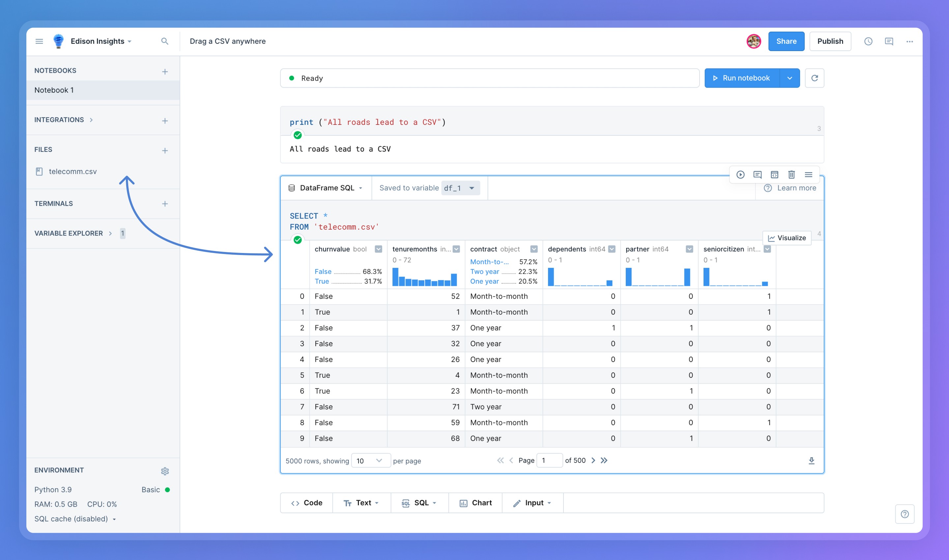Viewport: 949px width, 560px height.
Task: Open the Learn more link
Action: coord(790,188)
